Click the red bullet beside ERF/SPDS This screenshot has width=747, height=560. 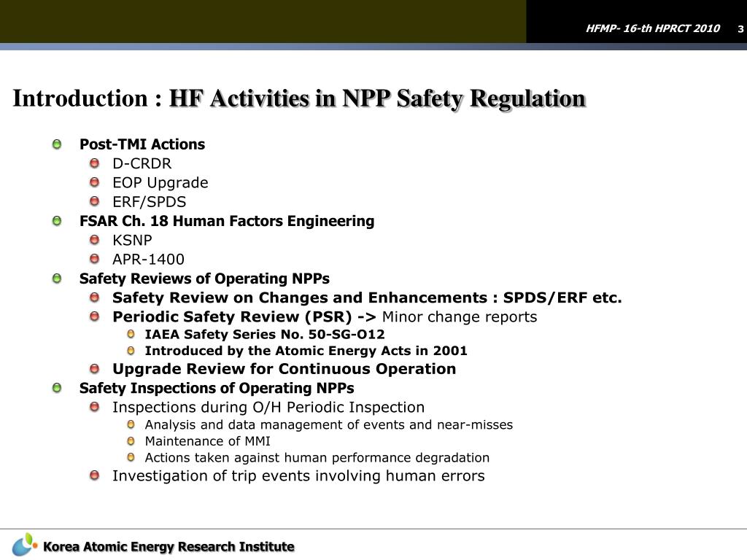coord(94,201)
